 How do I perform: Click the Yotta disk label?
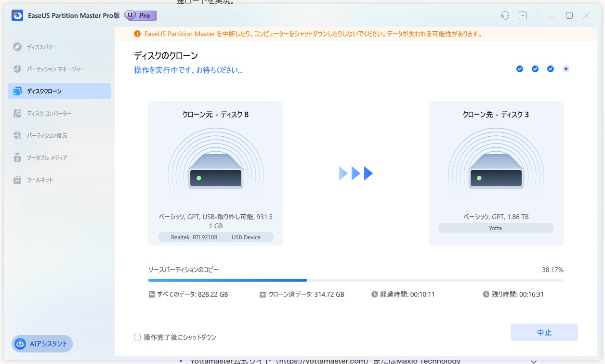(x=496, y=228)
